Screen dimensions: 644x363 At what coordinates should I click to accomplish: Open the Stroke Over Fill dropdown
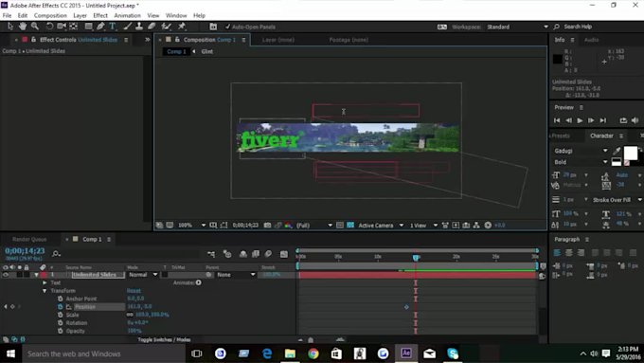point(617,200)
